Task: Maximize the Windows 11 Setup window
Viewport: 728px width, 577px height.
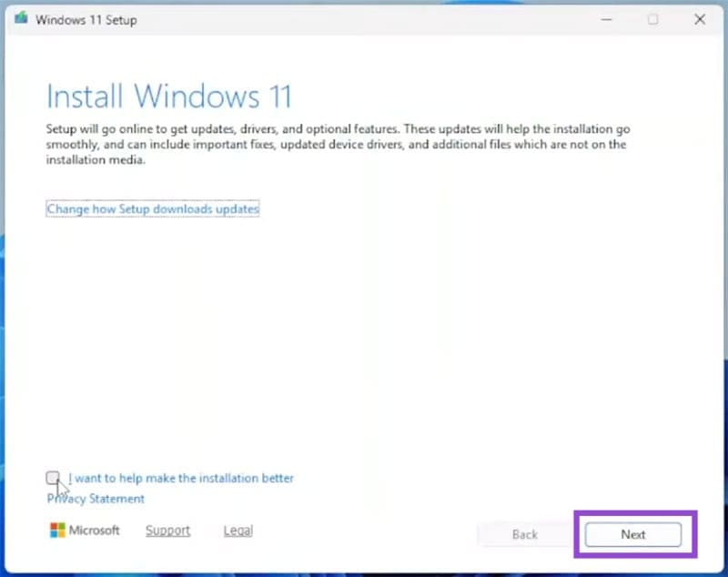Action: click(x=652, y=18)
